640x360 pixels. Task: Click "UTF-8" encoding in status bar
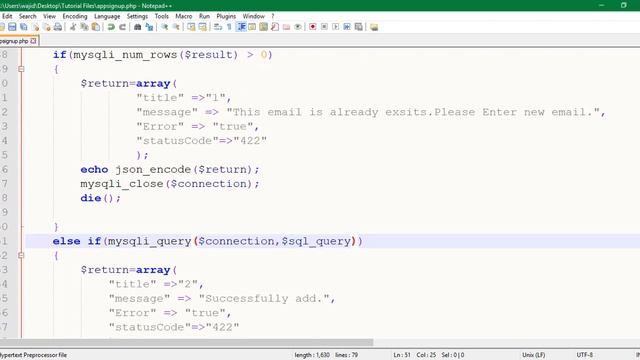584,355
